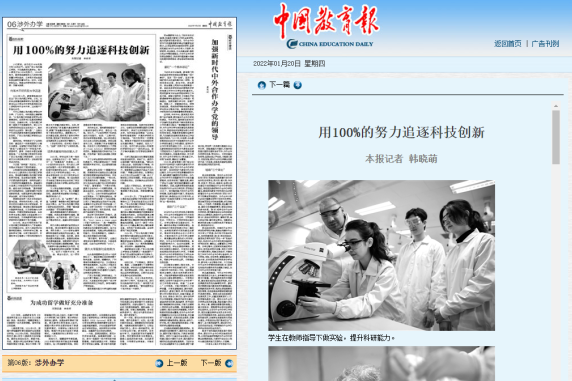Click the 中国教育报 red masthead

pos(326,20)
